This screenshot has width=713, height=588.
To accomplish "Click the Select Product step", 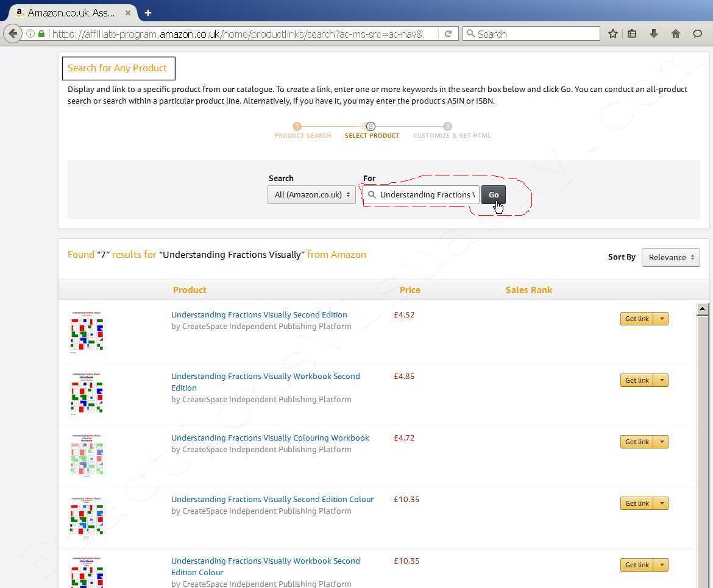I will tap(372, 131).
